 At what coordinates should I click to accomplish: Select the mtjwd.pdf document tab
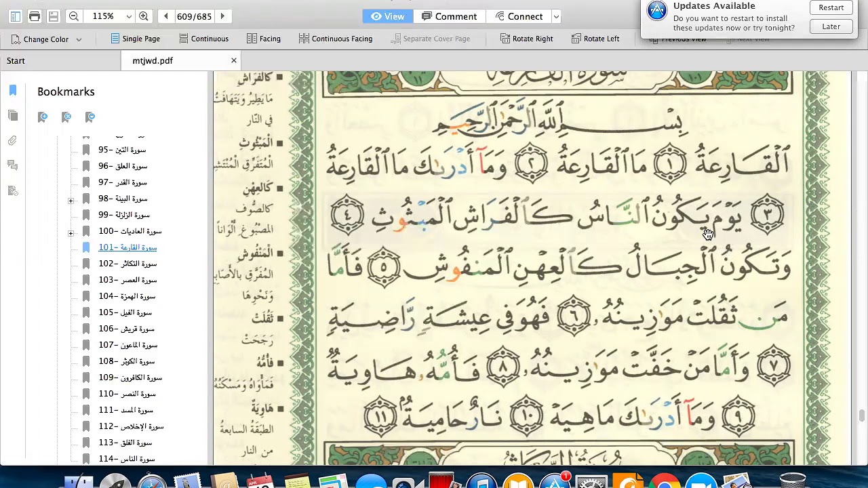153,60
